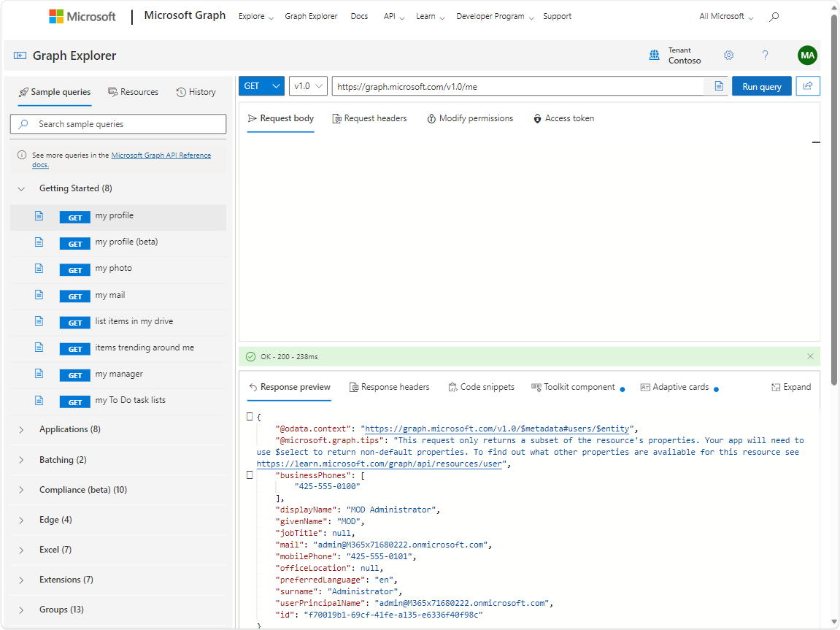Viewport: 840px width, 630px height.
Task: Open docs icon for my profile (beta) query
Action: click(x=39, y=242)
